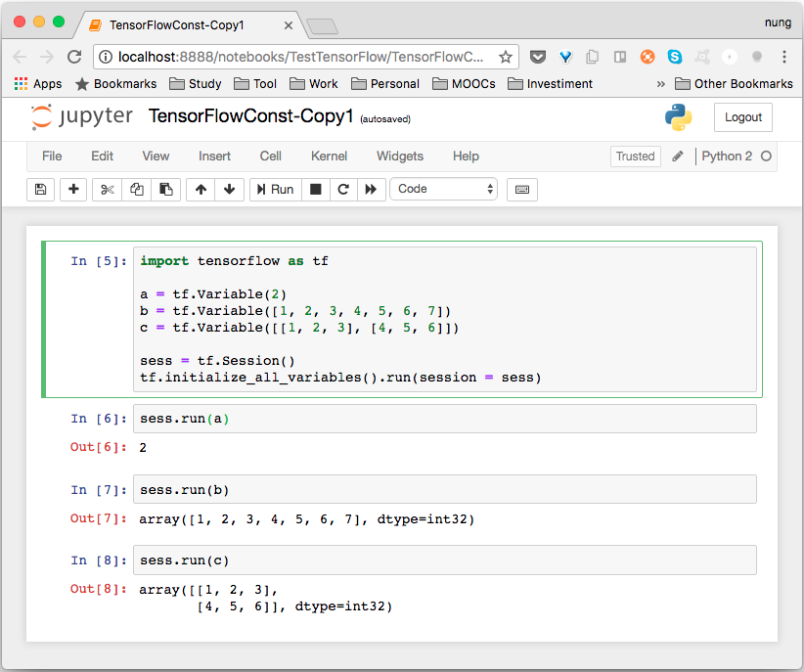The image size is (804, 672).
Task: Open the Help menu
Action: [x=466, y=156]
